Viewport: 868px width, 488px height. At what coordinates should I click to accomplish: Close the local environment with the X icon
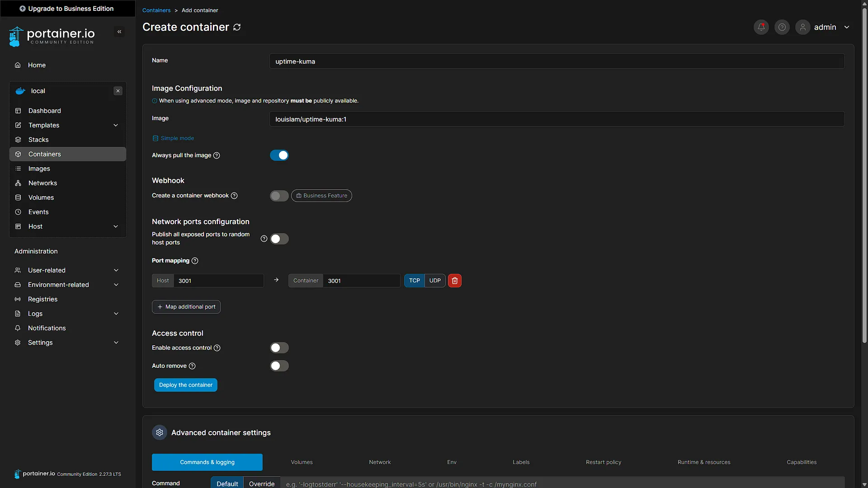(x=118, y=91)
